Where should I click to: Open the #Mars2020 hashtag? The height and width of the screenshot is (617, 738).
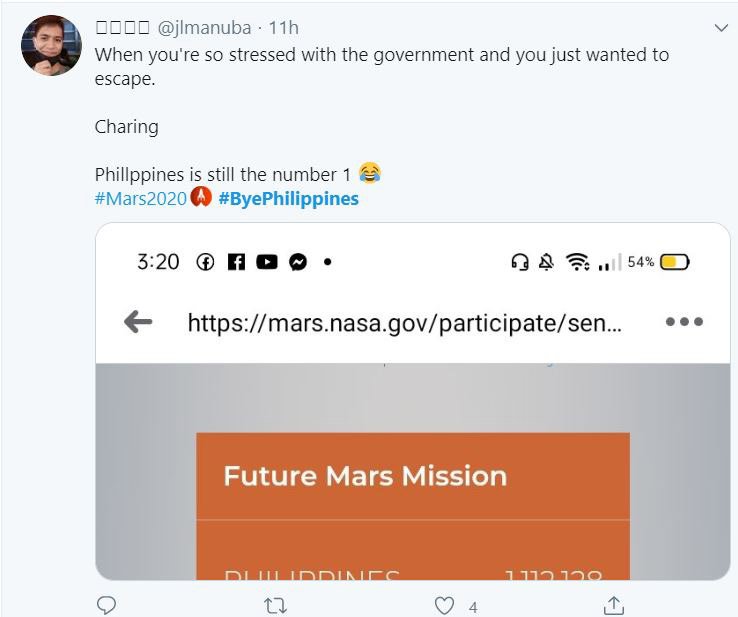(140, 198)
